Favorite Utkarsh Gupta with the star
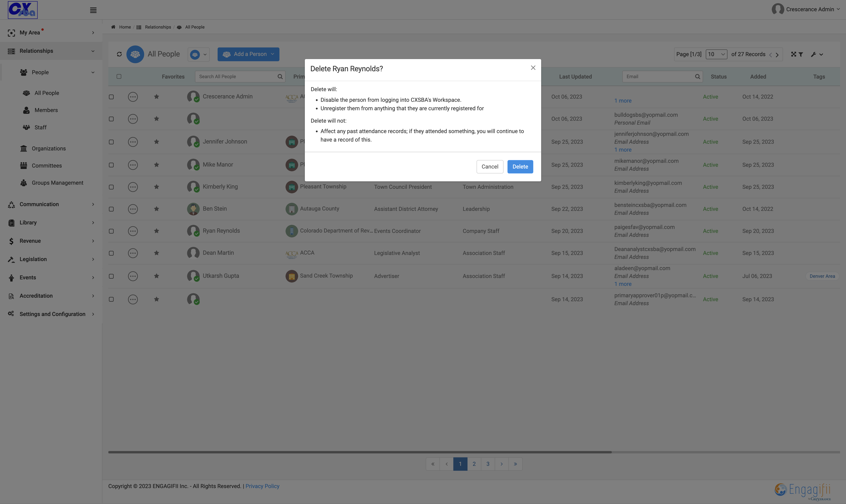Image resolution: width=846 pixels, height=504 pixels. tap(156, 276)
